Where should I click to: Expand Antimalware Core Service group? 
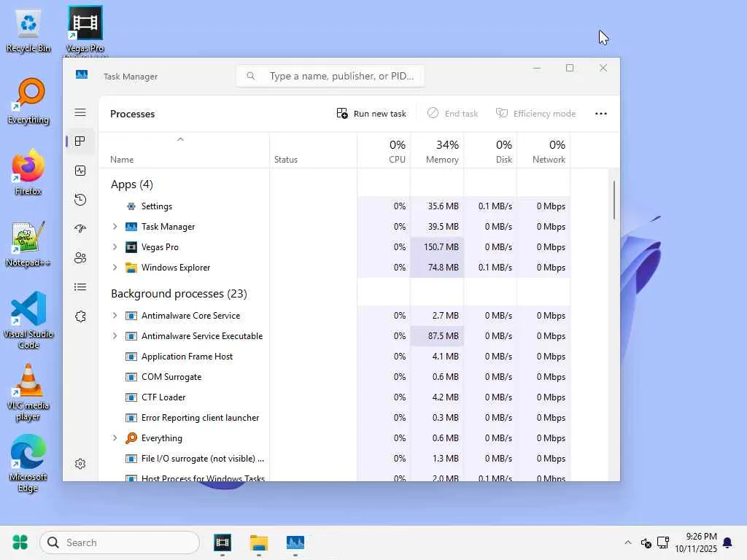(x=115, y=316)
